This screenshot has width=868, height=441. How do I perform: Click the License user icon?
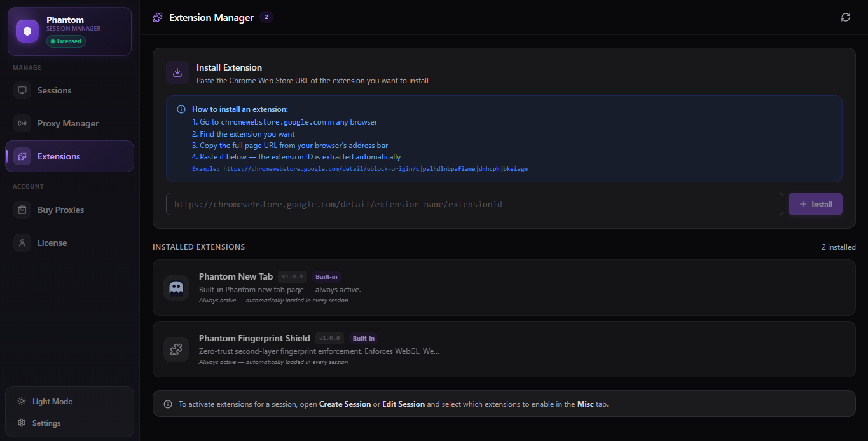[22, 243]
